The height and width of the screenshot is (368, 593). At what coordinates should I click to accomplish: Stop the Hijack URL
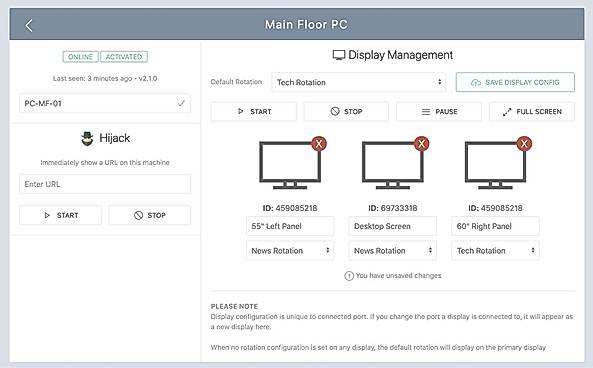pyautogui.click(x=150, y=215)
